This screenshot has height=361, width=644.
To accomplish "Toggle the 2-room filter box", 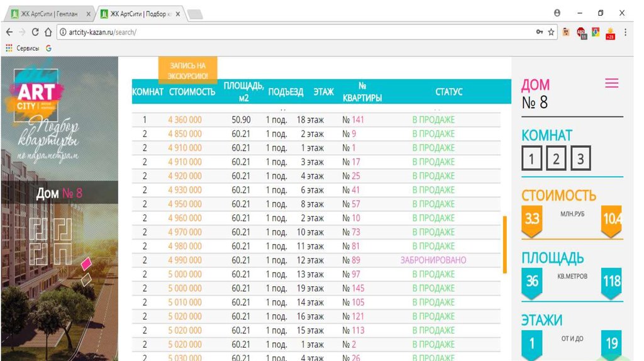I will (556, 159).
